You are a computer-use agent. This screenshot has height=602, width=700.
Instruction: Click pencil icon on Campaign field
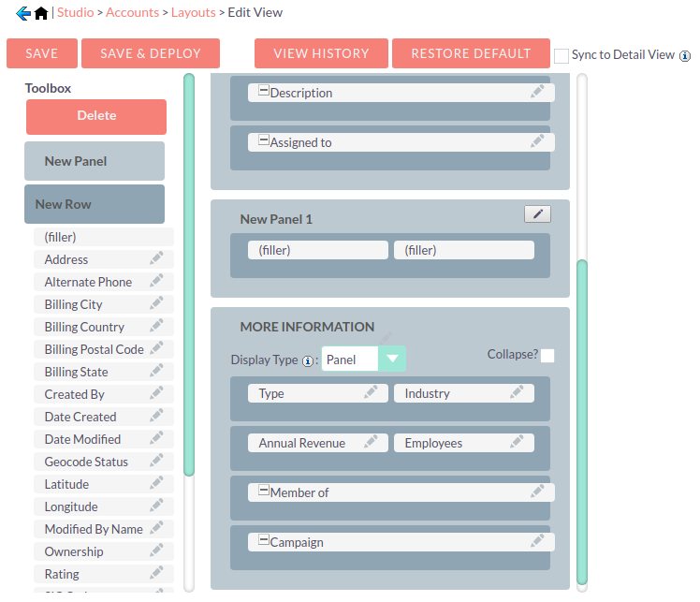pos(537,541)
